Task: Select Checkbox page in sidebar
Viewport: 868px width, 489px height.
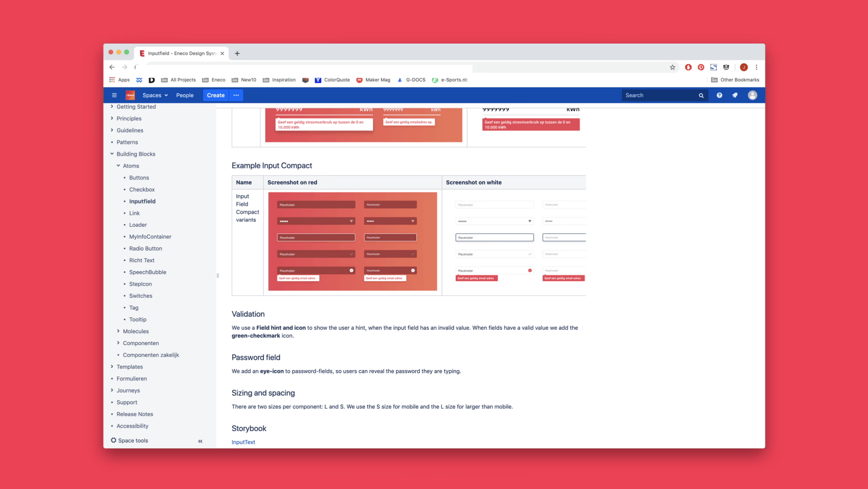Action: tap(141, 189)
